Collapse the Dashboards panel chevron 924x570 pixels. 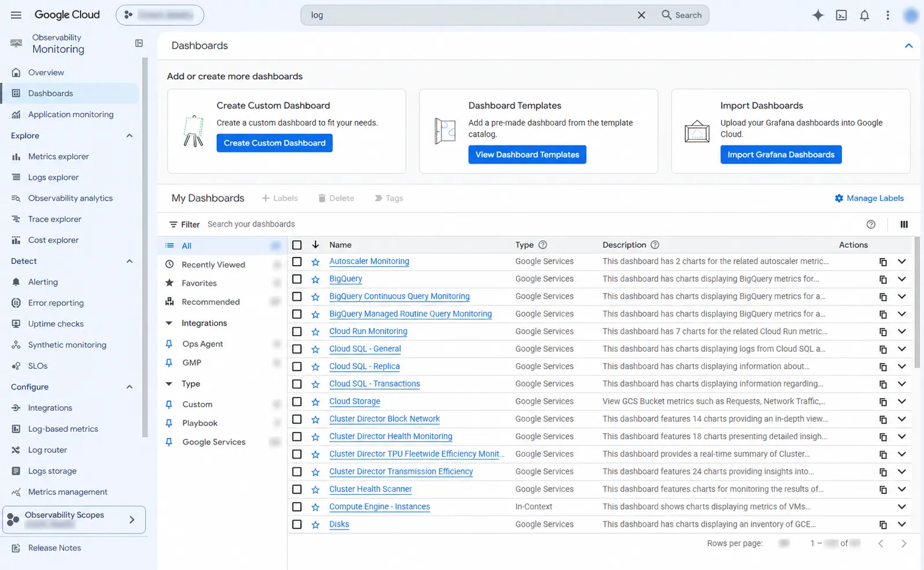(x=908, y=46)
